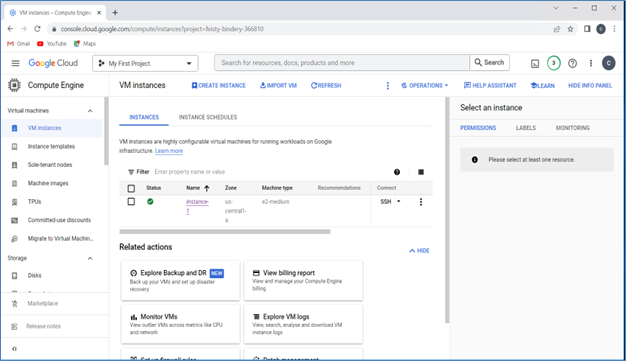Open Monitor VMs card
Screen dimensions: 626x361
point(180,324)
